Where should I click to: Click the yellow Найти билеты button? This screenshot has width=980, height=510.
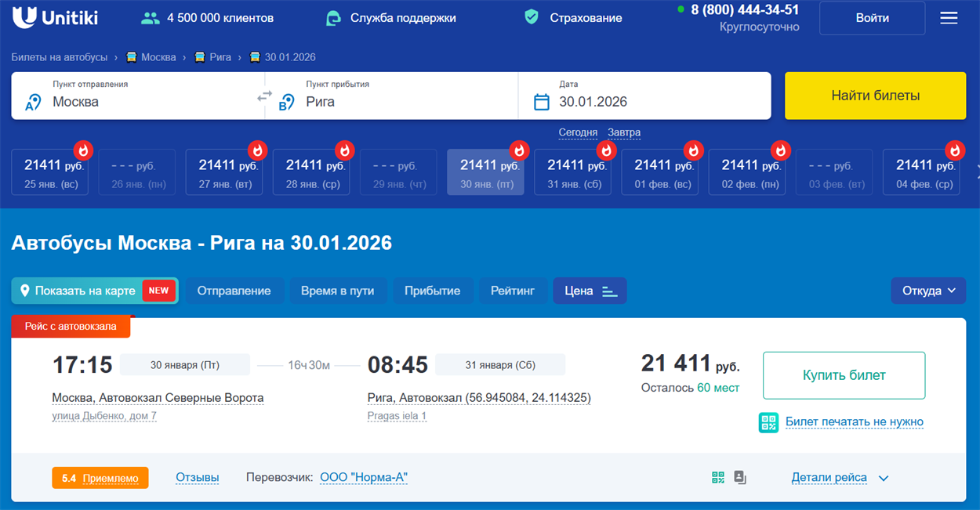pos(875,96)
